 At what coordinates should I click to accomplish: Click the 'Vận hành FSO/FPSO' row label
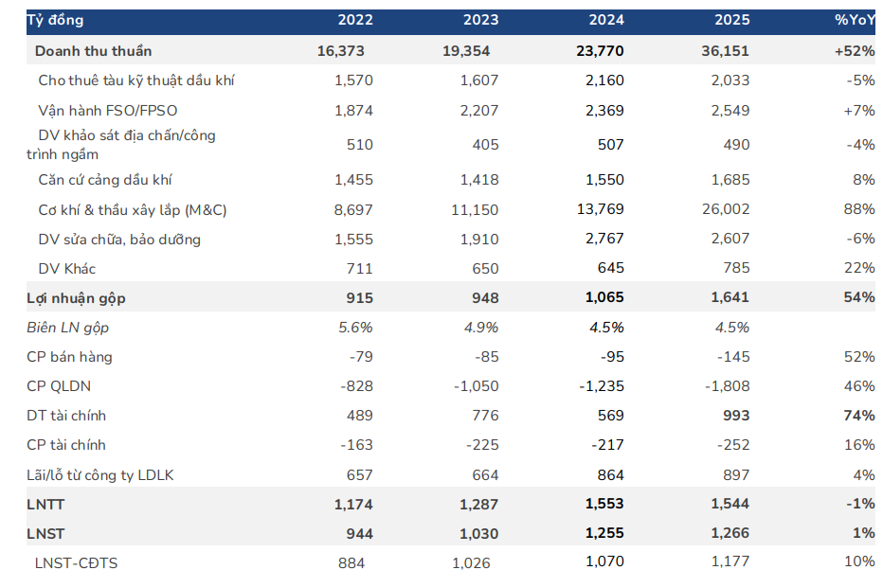108,111
